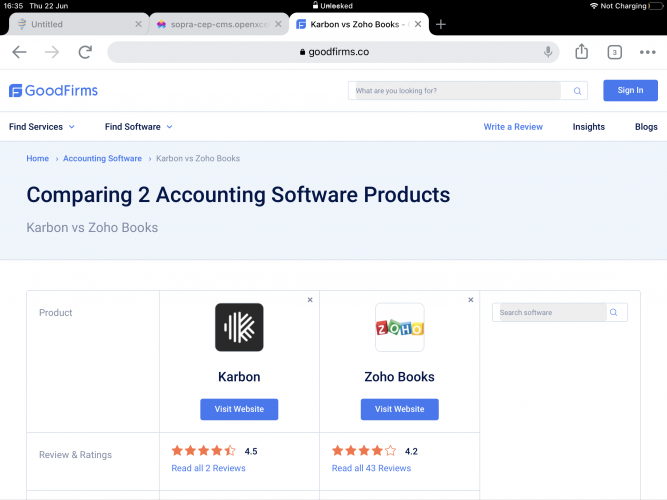Close the sopra-cep-cms tab
The width and height of the screenshot is (667, 500).
(x=278, y=24)
